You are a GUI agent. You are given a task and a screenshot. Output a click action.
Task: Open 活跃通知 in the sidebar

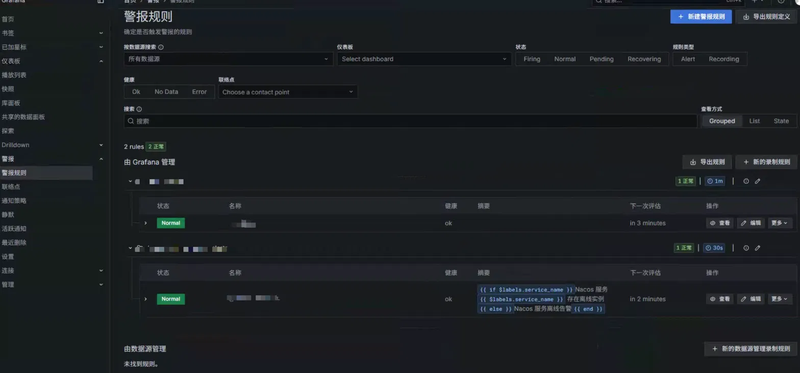pyautogui.click(x=14, y=229)
